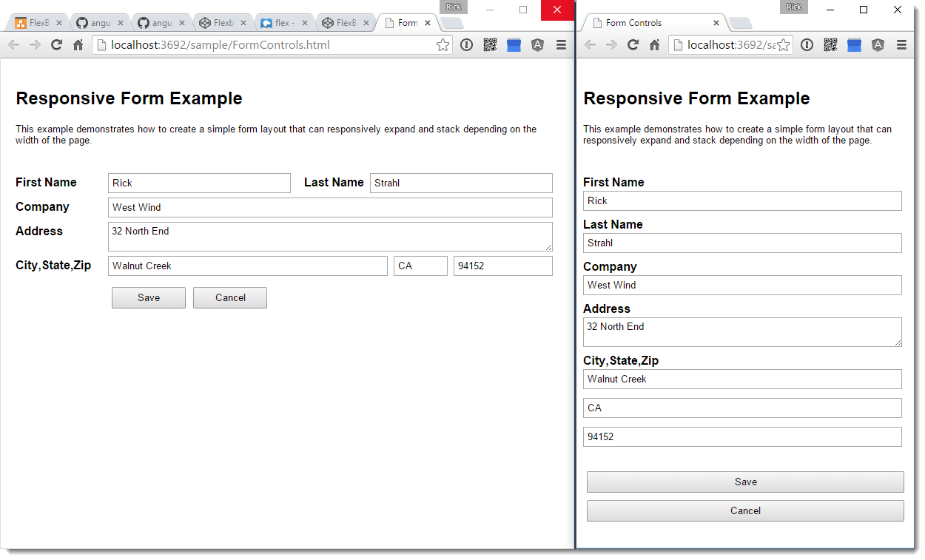Click the bookmark star in the left address bar
This screenshot has width=925, height=560.
tap(443, 44)
